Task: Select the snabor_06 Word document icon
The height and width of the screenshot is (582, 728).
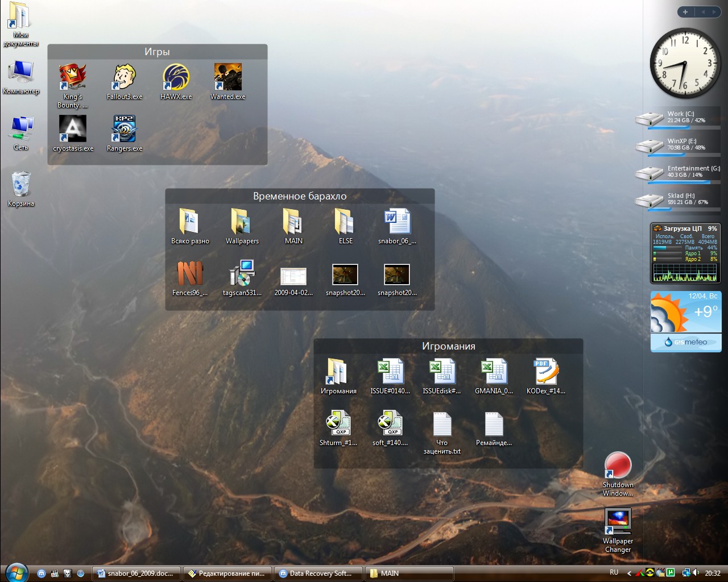Action: [397, 226]
